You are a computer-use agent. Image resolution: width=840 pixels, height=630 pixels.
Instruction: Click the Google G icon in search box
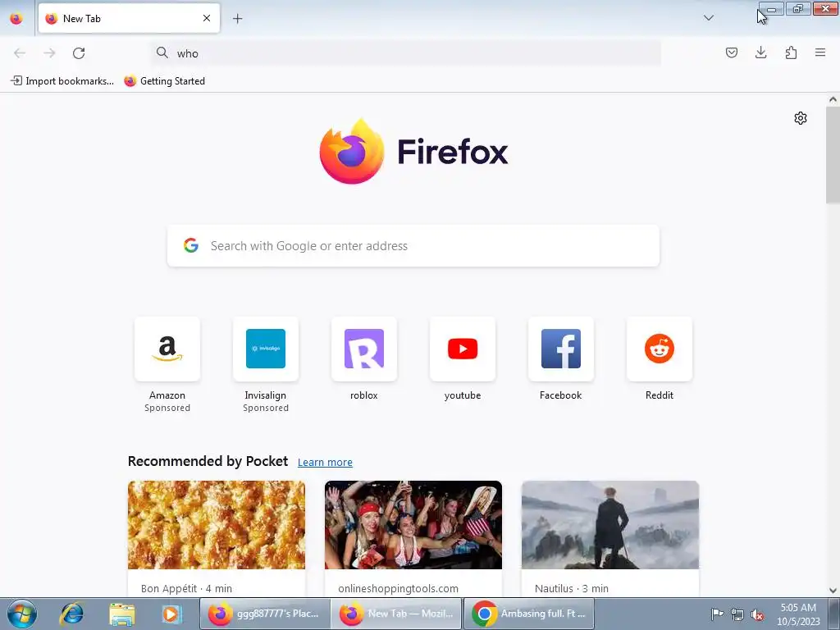(x=191, y=245)
